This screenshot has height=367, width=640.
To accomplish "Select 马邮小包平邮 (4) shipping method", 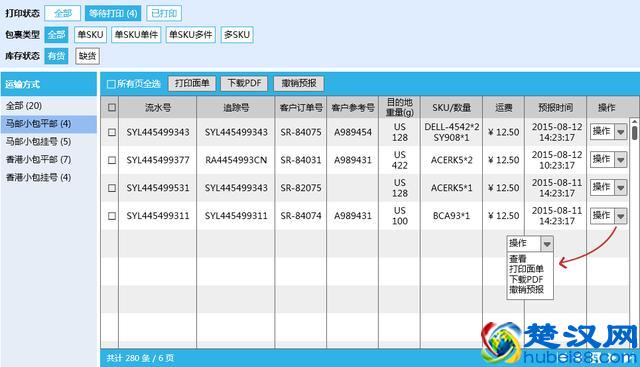I will click(49, 124).
